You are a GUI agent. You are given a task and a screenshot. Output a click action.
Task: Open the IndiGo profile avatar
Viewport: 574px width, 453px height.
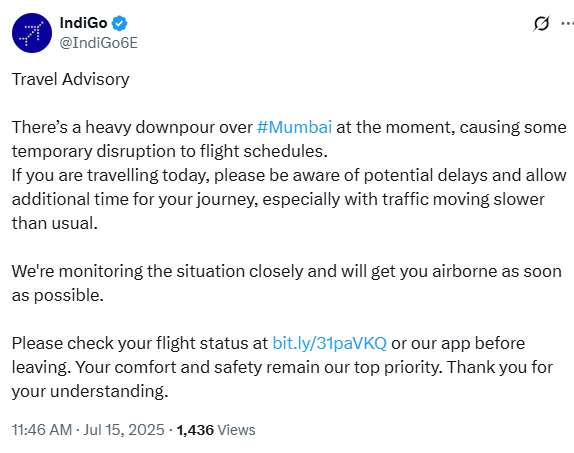(32, 33)
